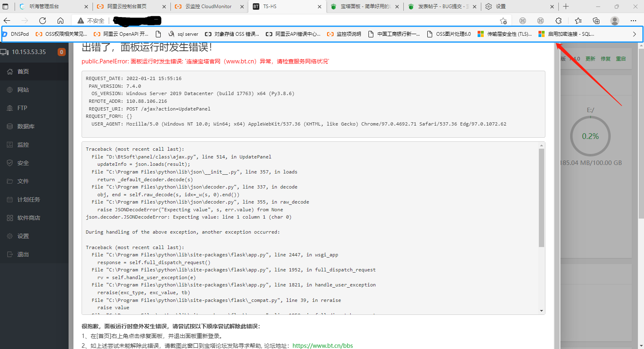Image resolution: width=644 pixels, height=349 pixels.
Task: Click the server address 10.153.53.35
Action: pyautogui.click(x=29, y=52)
